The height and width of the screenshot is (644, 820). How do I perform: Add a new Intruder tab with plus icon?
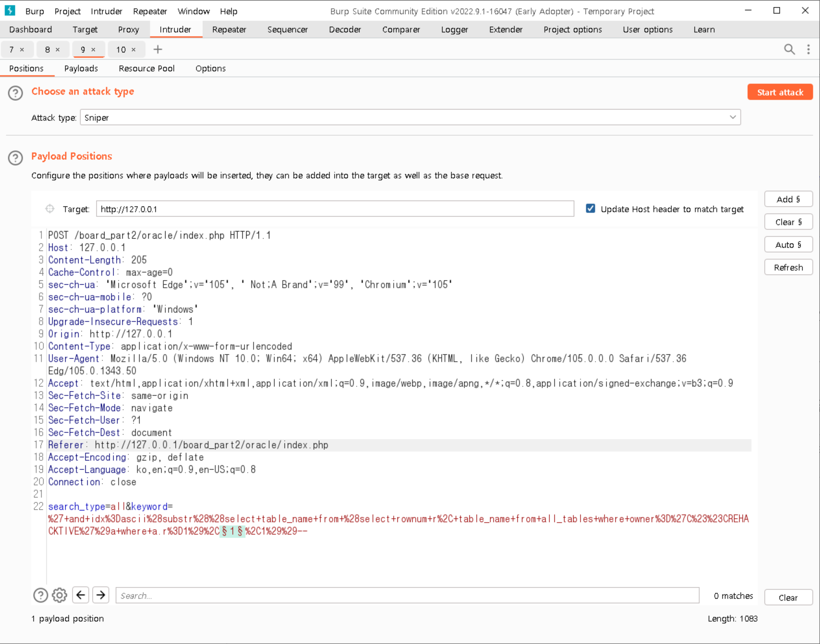(158, 49)
